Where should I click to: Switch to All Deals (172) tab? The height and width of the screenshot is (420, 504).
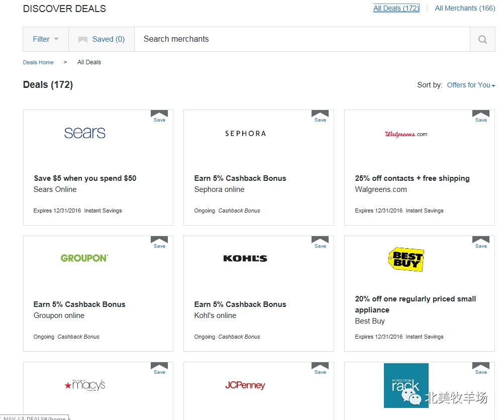[396, 8]
